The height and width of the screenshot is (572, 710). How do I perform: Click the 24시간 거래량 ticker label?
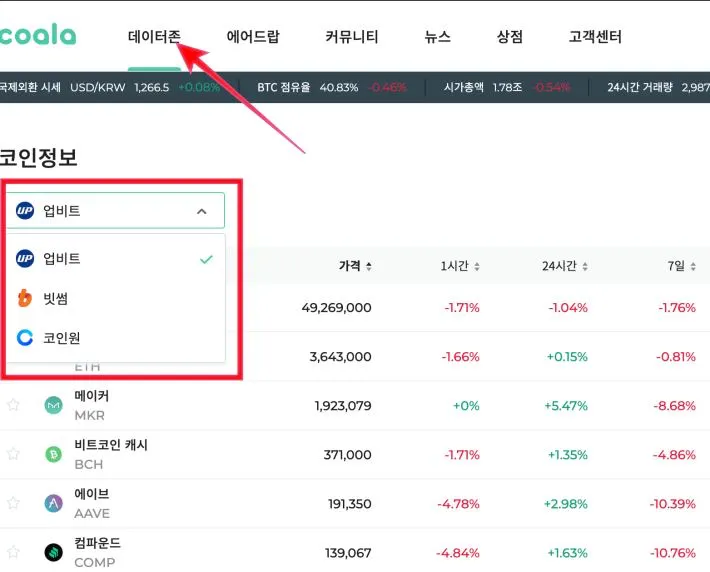tap(640, 87)
